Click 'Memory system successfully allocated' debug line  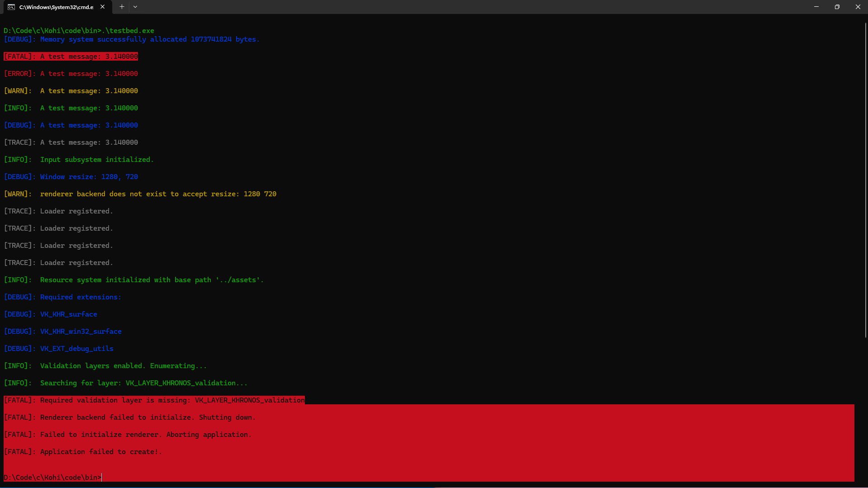click(x=132, y=39)
